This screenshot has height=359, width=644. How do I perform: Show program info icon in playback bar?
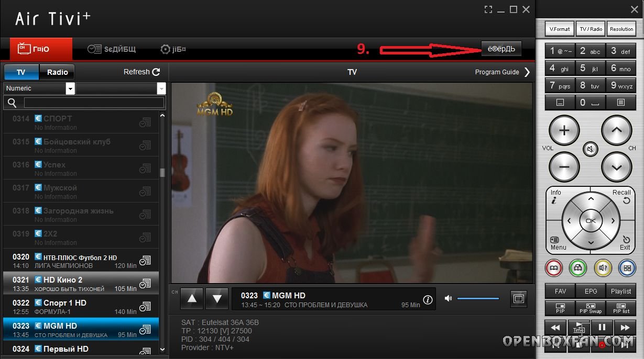pyautogui.click(x=428, y=300)
